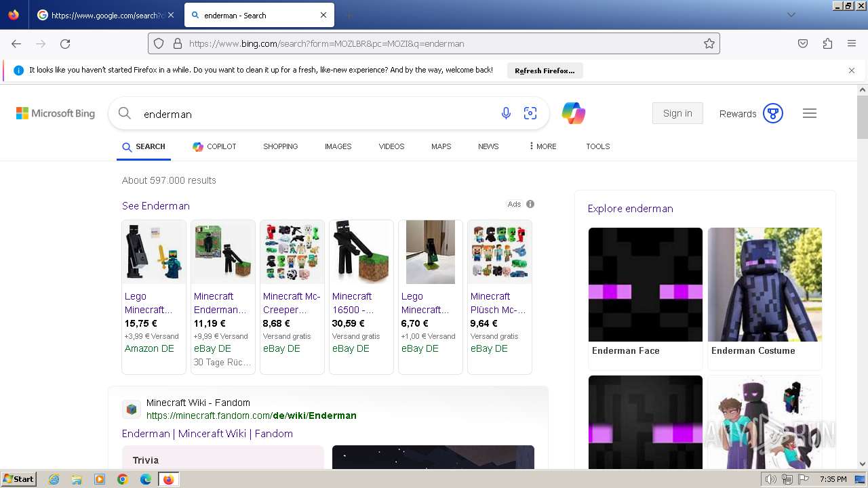
Task: Click the scrollbar down arrow
Action: click(863, 464)
